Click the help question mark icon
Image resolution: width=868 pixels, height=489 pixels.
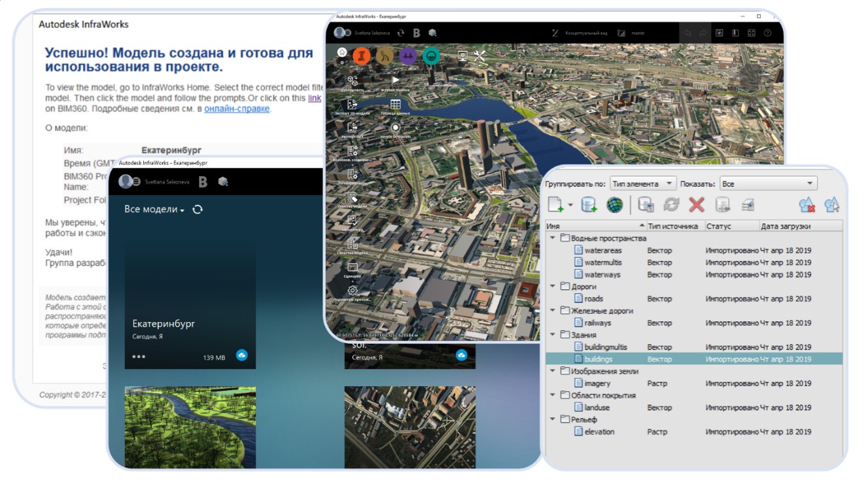(x=768, y=32)
